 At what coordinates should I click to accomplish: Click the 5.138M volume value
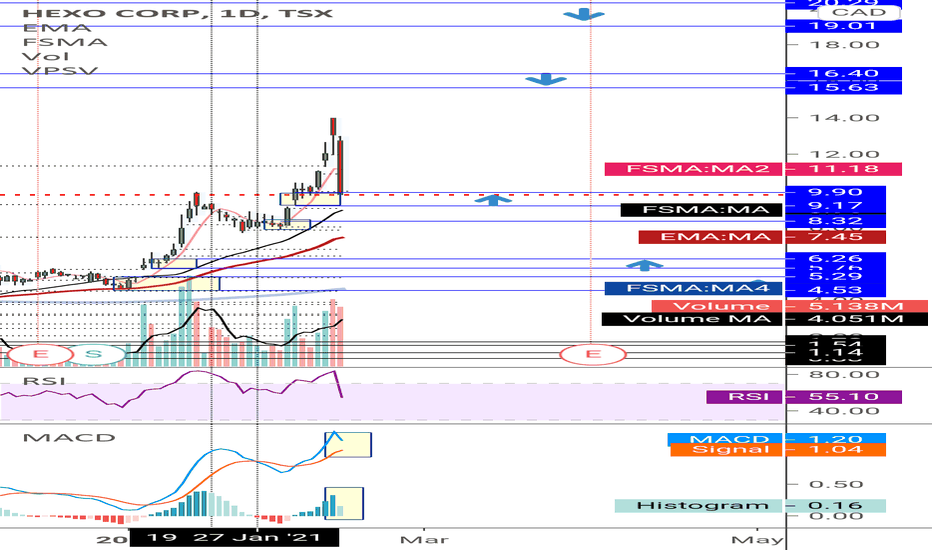point(856,306)
